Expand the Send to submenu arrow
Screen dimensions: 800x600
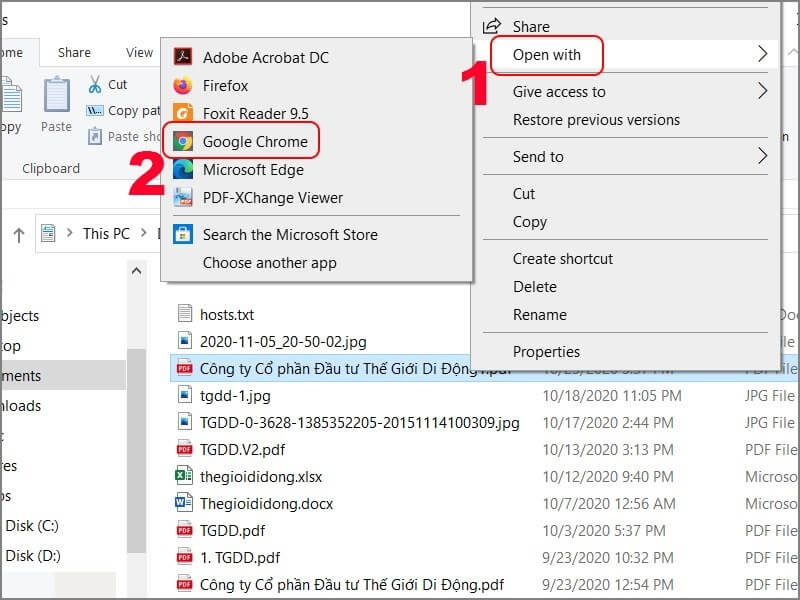click(762, 156)
